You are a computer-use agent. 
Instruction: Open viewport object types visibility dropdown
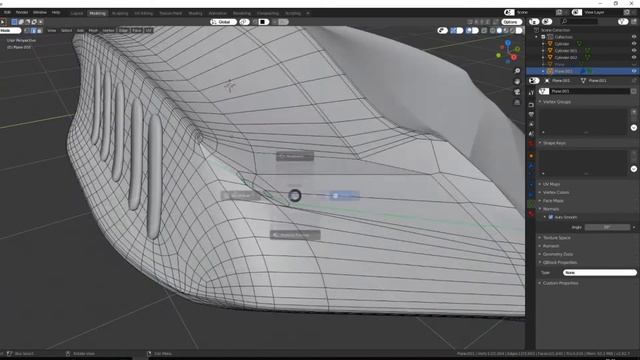(x=442, y=31)
